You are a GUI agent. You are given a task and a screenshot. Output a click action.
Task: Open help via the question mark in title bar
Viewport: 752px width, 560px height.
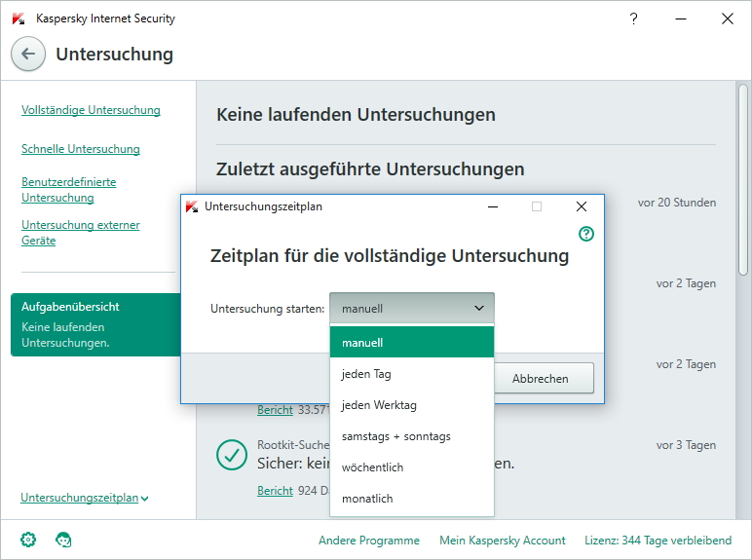(633, 19)
